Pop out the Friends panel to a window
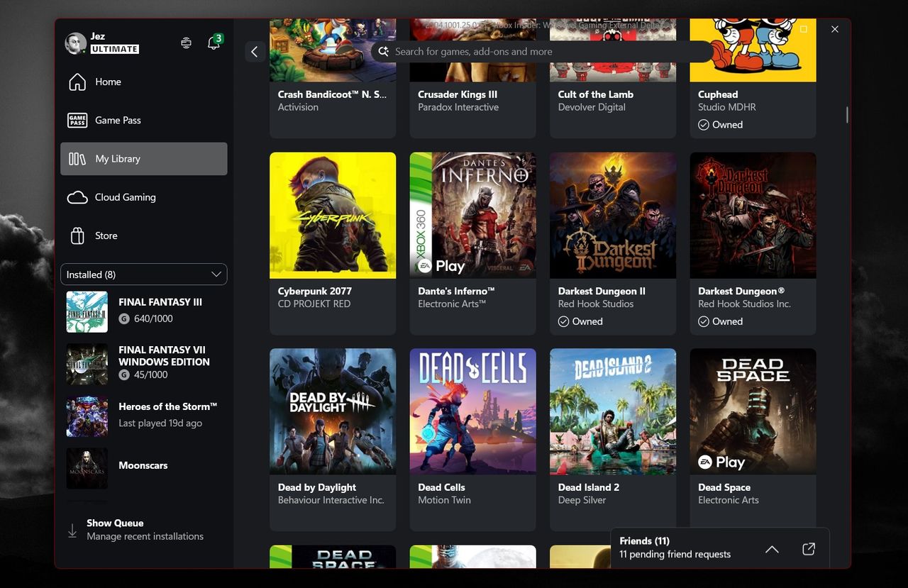Viewport: 908px width, 588px height. (x=808, y=548)
